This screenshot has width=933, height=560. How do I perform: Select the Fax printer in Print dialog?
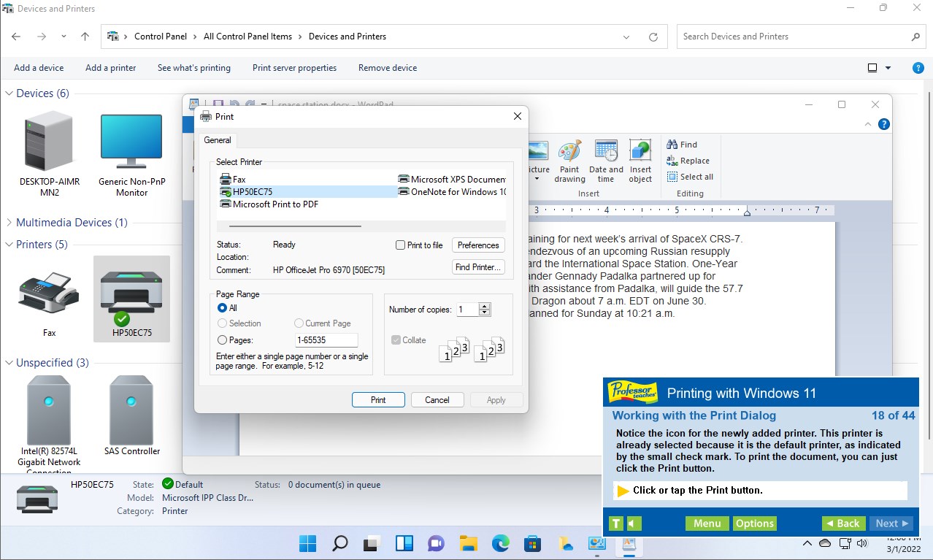pos(233,179)
